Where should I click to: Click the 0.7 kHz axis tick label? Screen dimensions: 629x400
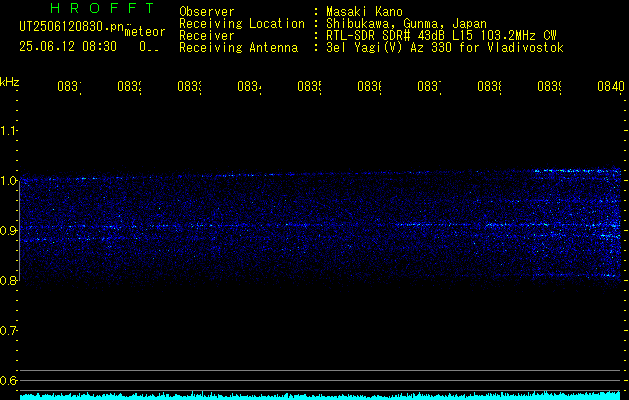(x=8, y=331)
